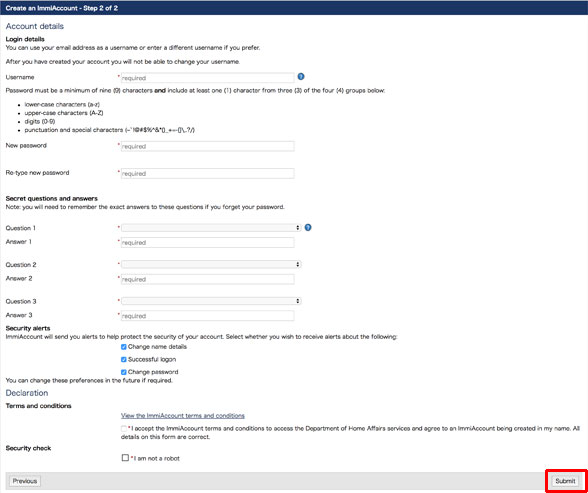Click the Question 3 label
The height and width of the screenshot is (493, 588).
tap(21, 301)
